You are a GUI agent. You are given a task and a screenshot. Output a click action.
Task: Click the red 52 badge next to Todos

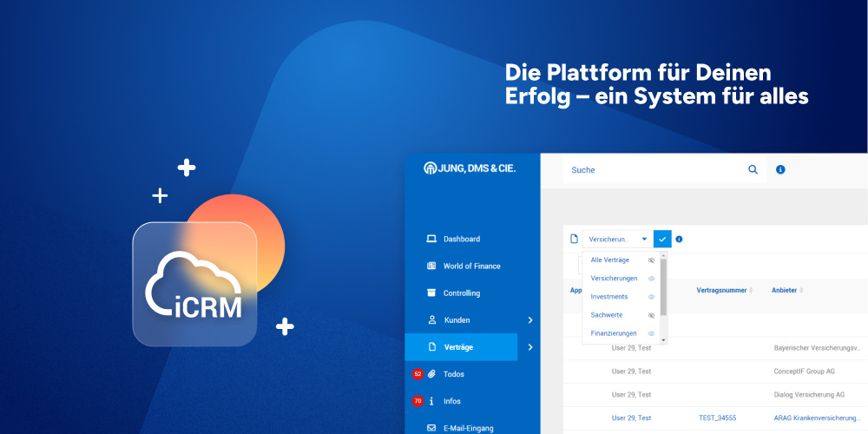pyautogui.click(x=418, y=374)
